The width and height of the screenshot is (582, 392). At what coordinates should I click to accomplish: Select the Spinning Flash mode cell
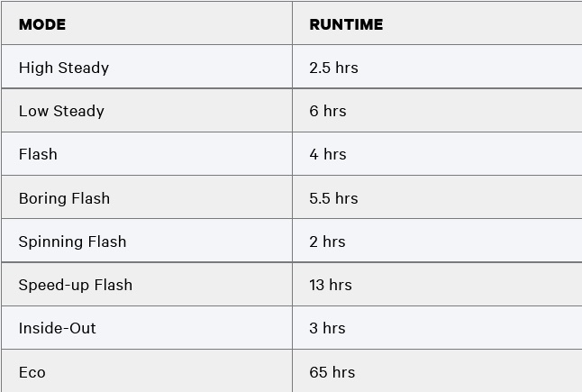click(x=147, y=241)
